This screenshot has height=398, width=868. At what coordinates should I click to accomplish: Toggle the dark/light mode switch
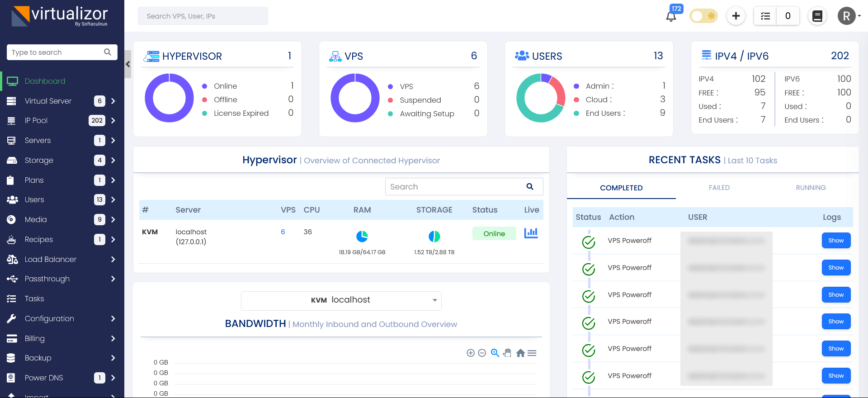(x=703, y=16)
